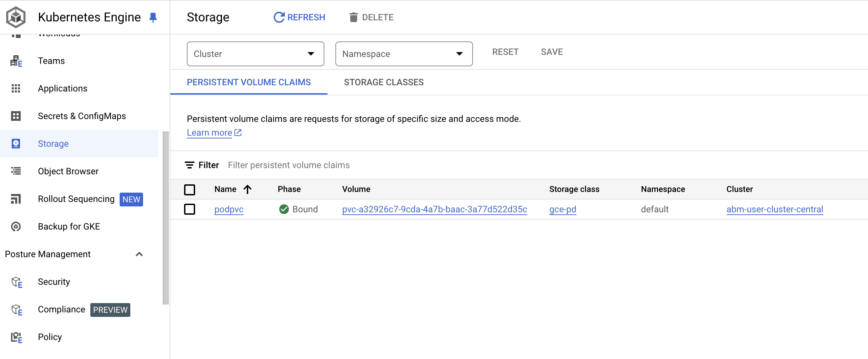868x359 pixels.
Task: Click the Policy icon in sidebar
Action: pos(17,337)
